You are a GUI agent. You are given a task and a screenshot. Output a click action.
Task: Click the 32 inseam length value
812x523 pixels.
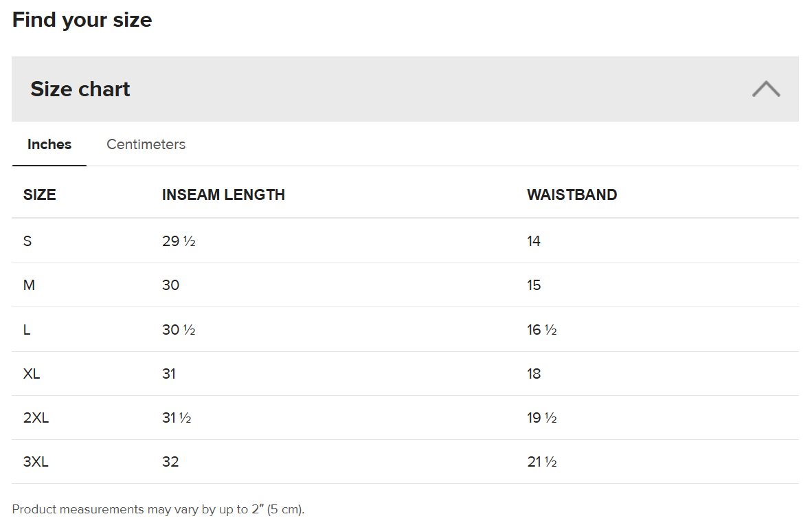coord(170,462)
